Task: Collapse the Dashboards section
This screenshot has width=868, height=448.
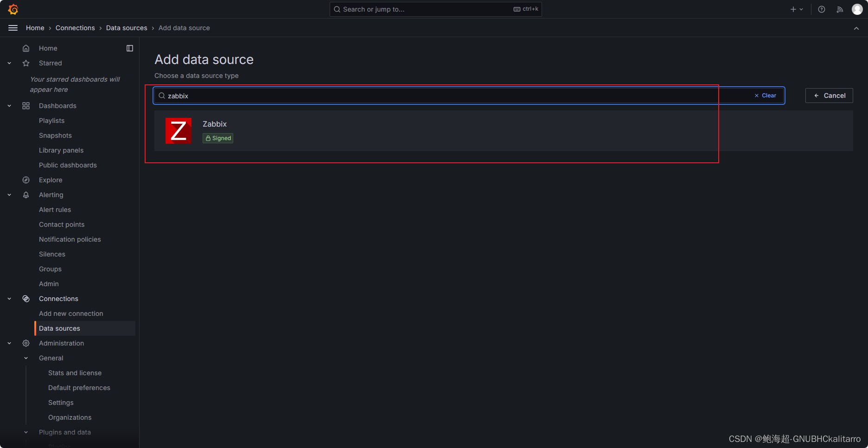Action: (9, 106)
